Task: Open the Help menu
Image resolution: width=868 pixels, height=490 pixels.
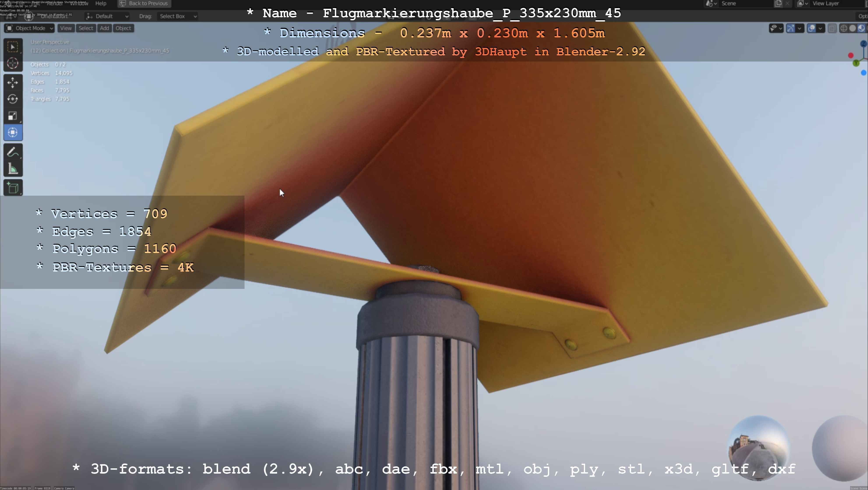Action: 101,3
